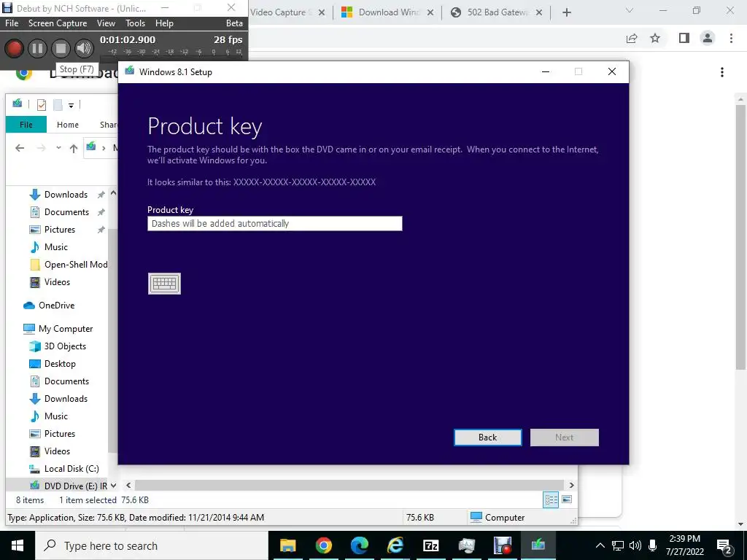747x560 pixels.
Task: Click the Product key input field
Action: point(275,223)
